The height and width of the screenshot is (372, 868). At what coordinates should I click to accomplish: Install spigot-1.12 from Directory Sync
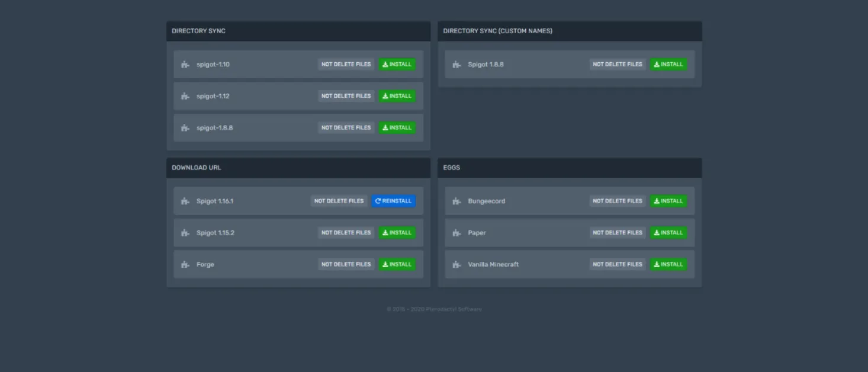pos(397,96)
